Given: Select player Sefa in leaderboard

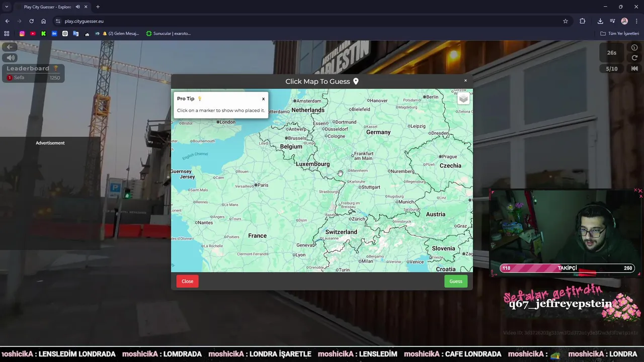Looking at the screenshot, I should coord(33,78).
